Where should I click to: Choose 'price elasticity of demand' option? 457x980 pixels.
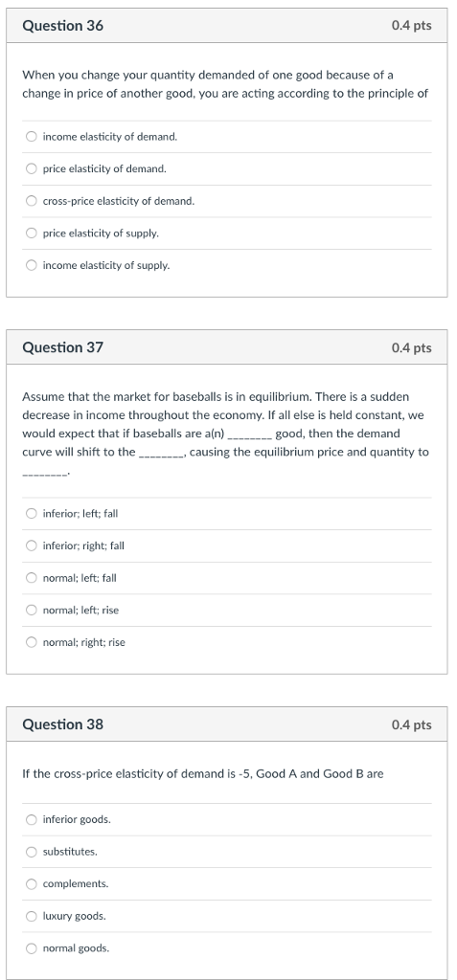tap(32, 168)
